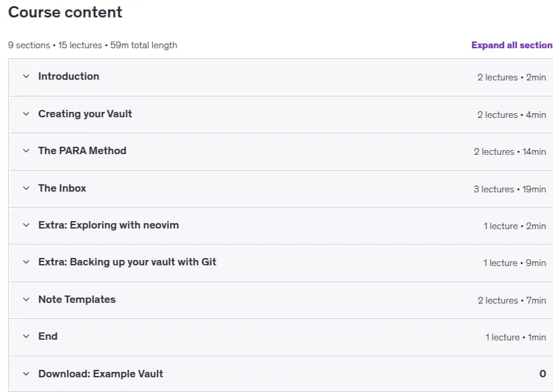553x392 pixels.
Task: Open the Creating your Vault title
Action: point(85,113)
